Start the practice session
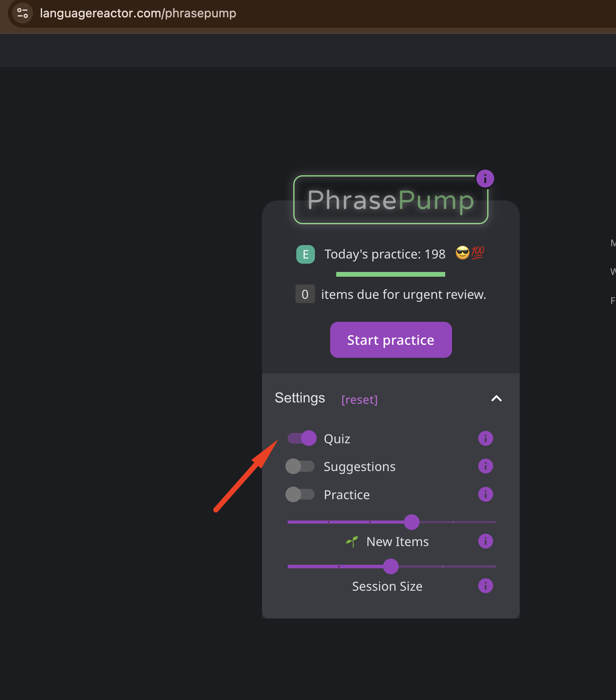 coord(391,340)
